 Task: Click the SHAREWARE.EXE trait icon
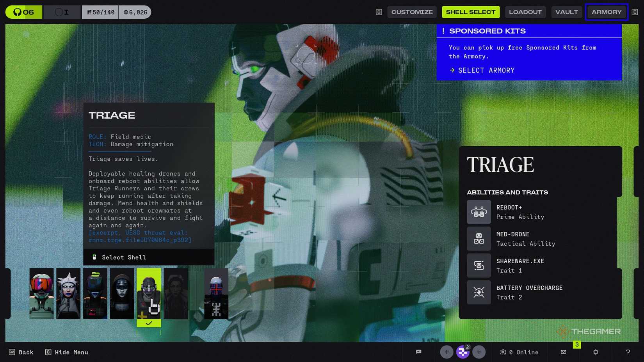(479, 266)
